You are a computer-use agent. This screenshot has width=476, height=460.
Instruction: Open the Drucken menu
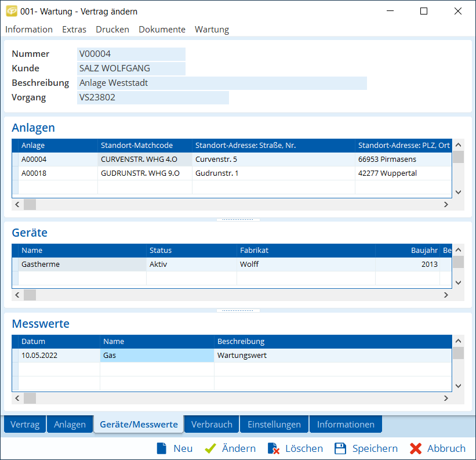(x=112, y=30)
